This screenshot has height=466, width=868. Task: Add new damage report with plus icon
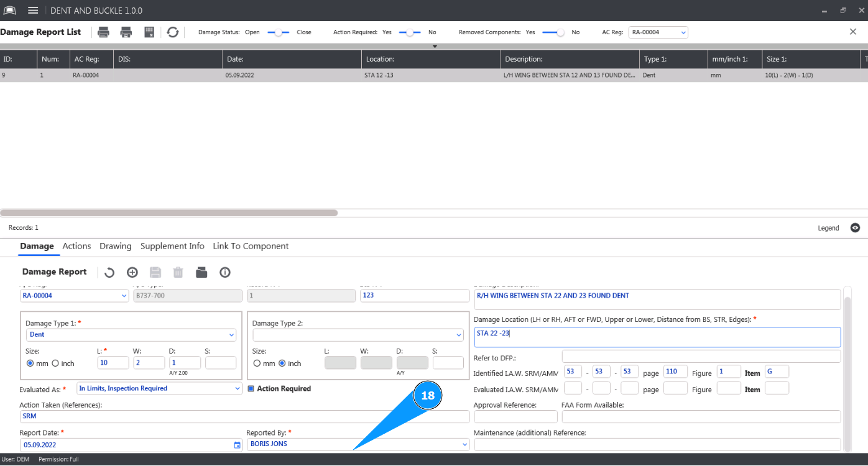(x=132, y=272)
